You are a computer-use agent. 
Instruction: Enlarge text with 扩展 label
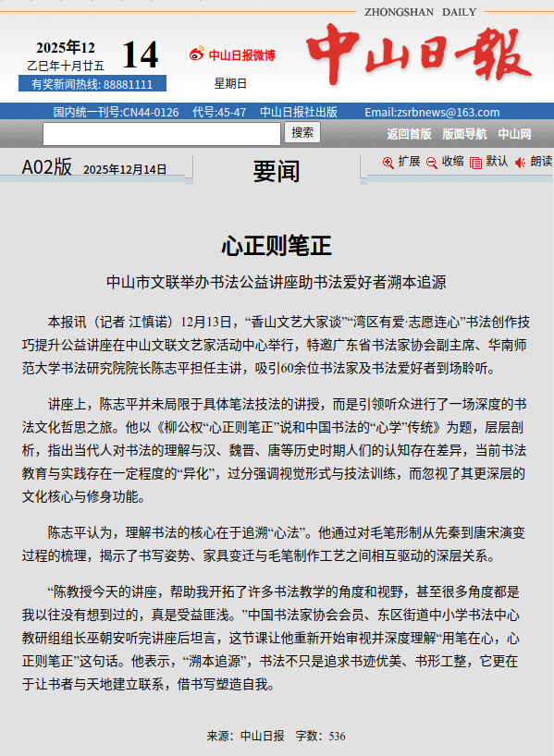click(x=409, y=161)
